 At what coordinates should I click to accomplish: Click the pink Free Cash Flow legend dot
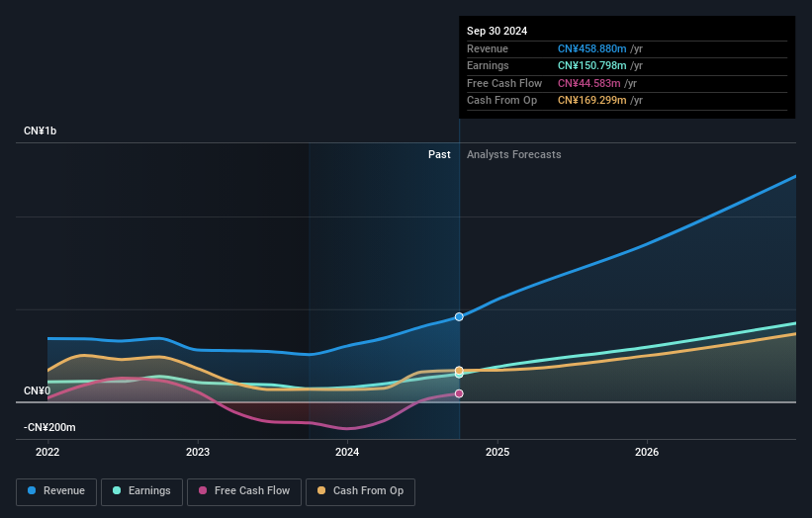pyautogui.click(x=203, y=490)
